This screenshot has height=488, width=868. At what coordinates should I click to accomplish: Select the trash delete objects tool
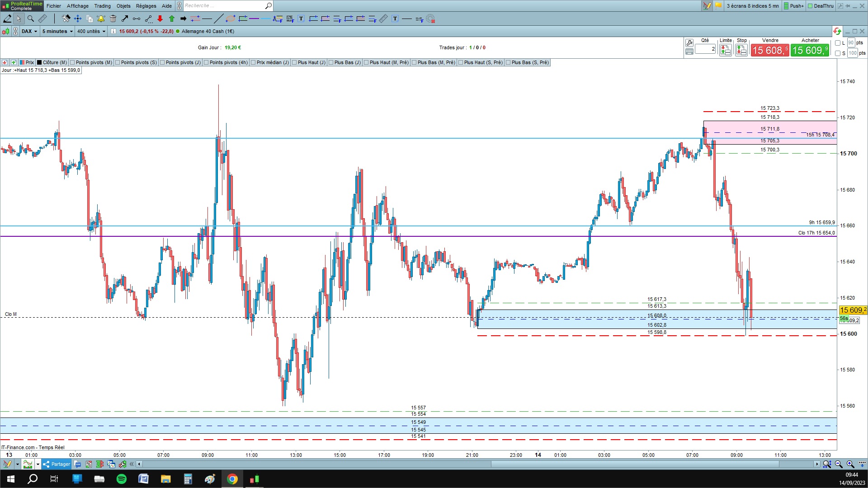[x=113, y=19]
